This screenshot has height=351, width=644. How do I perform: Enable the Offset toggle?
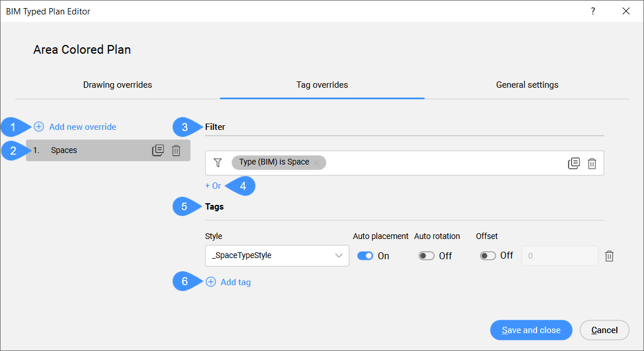488,256
